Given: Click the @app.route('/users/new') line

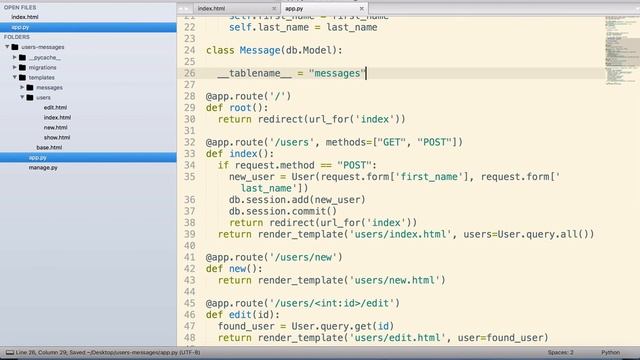Looking at the screenshot, I should point(274,258).
